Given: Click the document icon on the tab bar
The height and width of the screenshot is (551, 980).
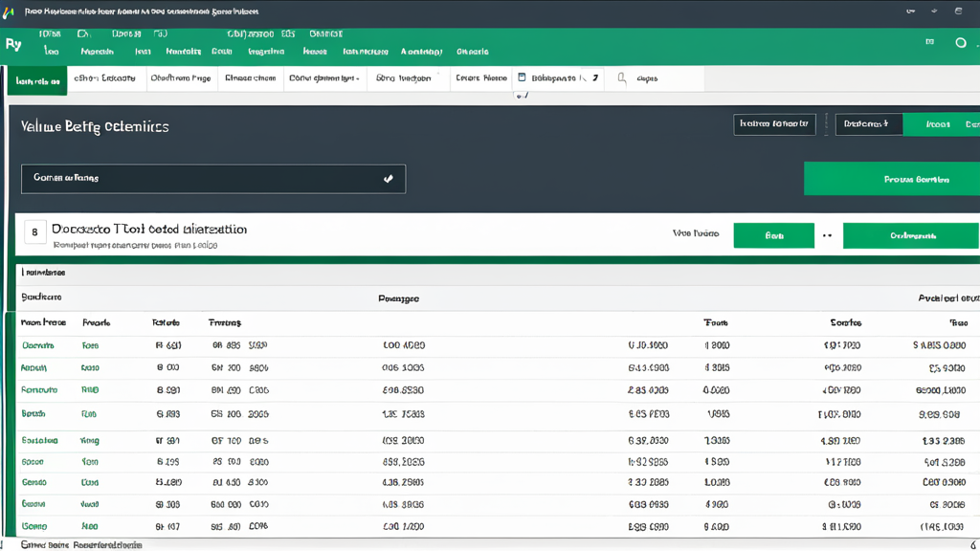Looking at the screenshot, I should (x=522, y=77).
